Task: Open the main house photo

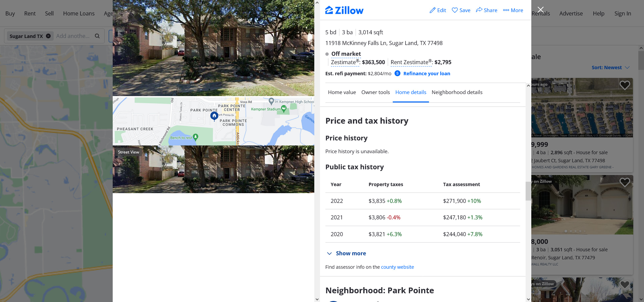Action: [213, 48]
